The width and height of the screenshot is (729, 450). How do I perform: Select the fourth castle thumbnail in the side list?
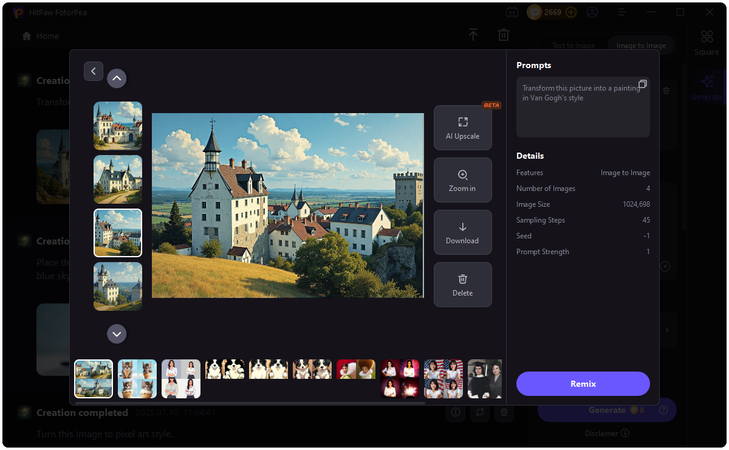click(118, 286)
